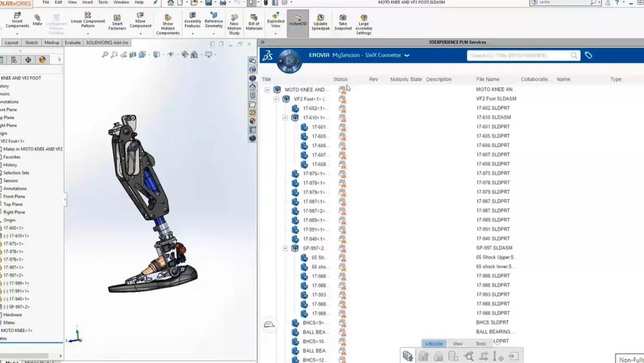
Task: Open the Exploded View dropdown arrow
Action: click(276, 34)
